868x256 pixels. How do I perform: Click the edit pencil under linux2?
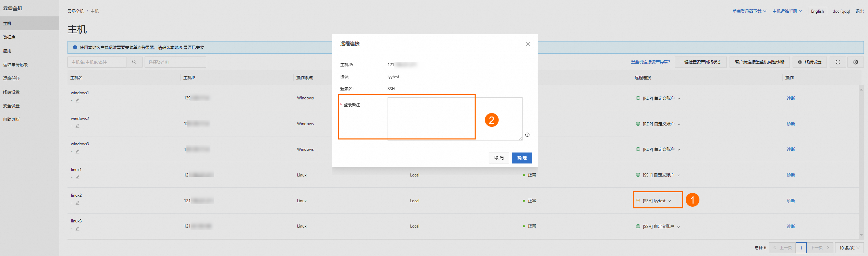pos(77,203)
